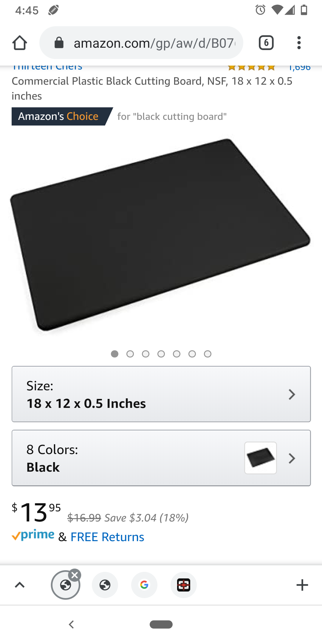Viewport: 322px width, 644px height.
Task: Add a new tab with the plus icon
Action: [302, 585]
